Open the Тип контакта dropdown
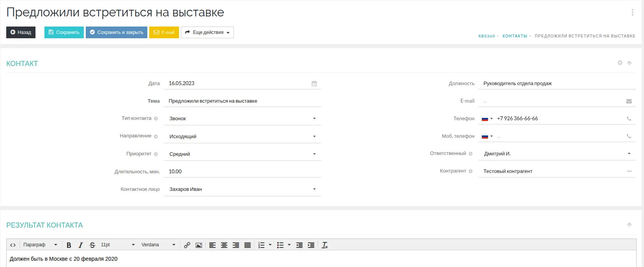The width and height of the screenshot is (644, 267). (x=242, y=119)
